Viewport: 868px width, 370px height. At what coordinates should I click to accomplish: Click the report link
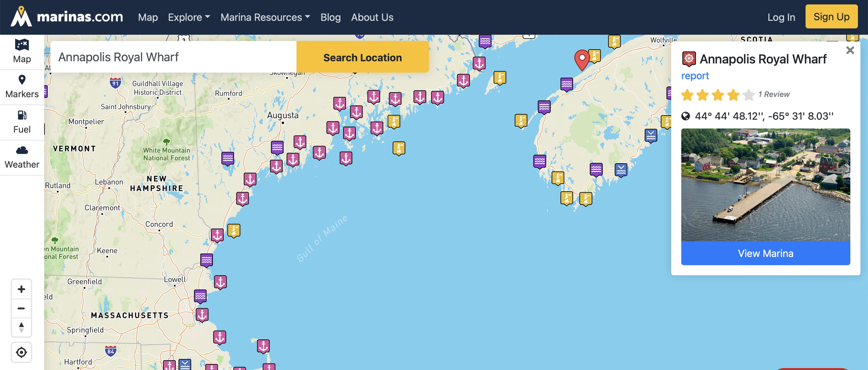(695, 75)
